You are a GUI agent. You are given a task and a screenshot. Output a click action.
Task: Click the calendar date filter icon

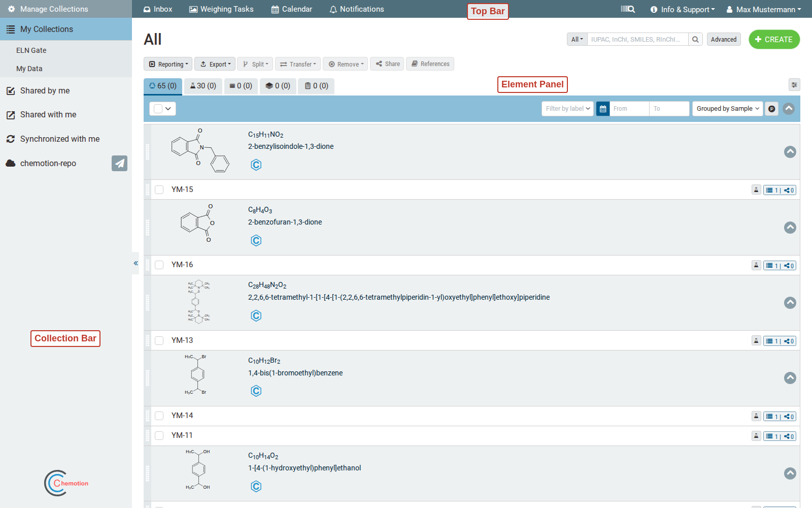[x=603, y=109]
